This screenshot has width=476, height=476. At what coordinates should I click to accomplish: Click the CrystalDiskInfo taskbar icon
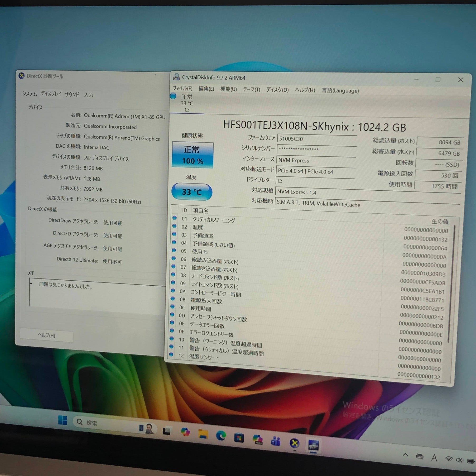click(x=313, y=445)
